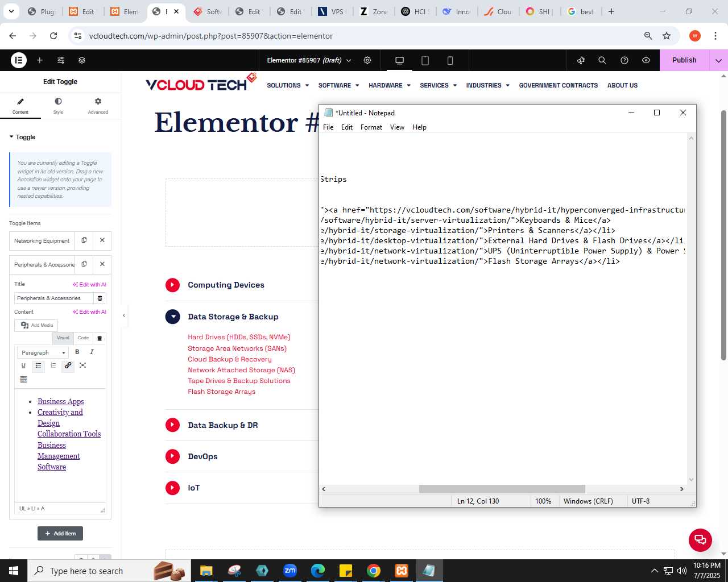Open File Explorer from the taskbar

click(x=206, y=571)
